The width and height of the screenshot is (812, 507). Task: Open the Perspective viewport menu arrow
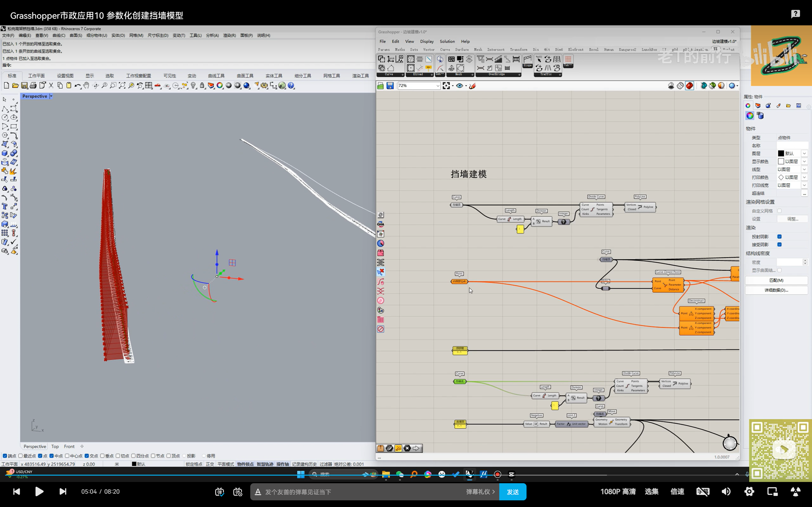tap(51, 96)
